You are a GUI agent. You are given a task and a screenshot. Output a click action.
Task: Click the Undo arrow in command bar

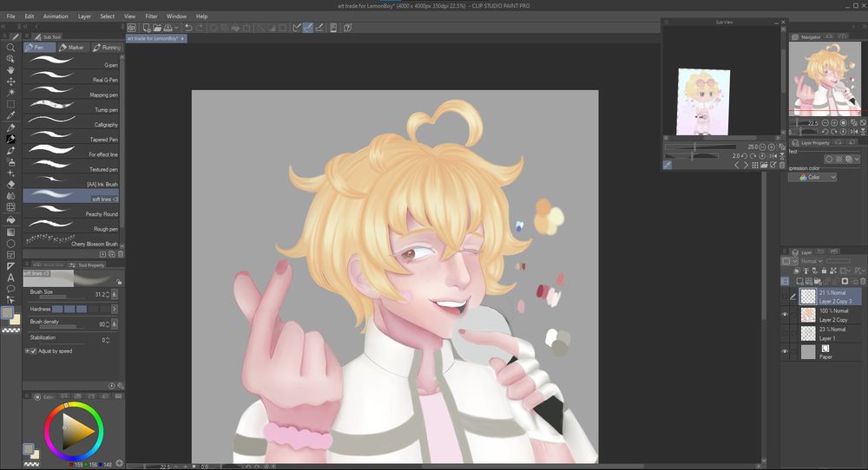tap(188, 28)
